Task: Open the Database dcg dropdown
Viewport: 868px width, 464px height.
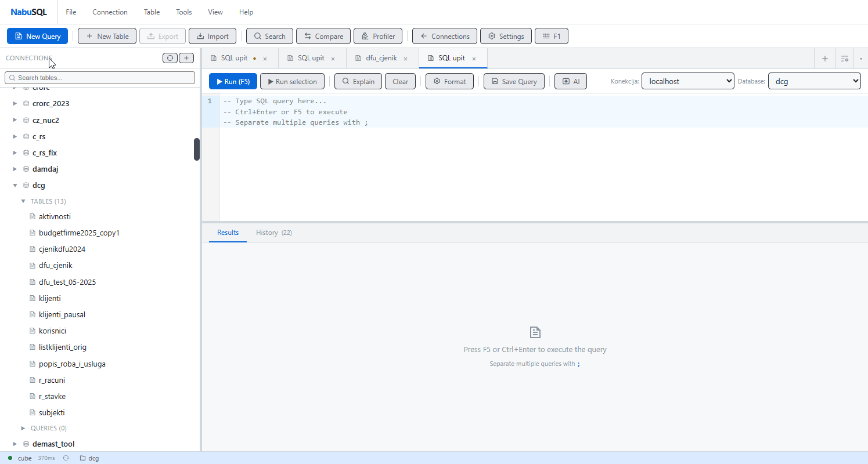Action: (x=814, y=81)
